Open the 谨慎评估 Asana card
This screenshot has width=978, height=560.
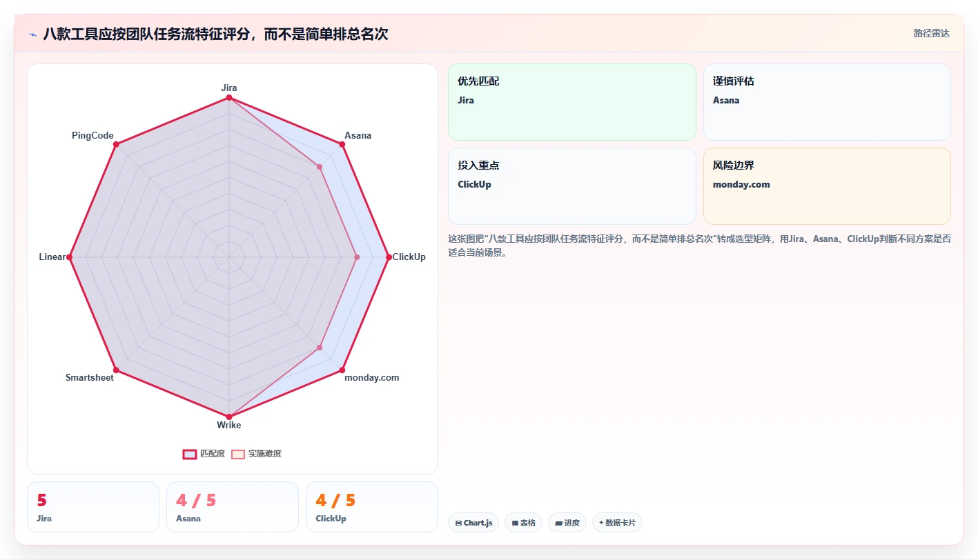[827, 102]
